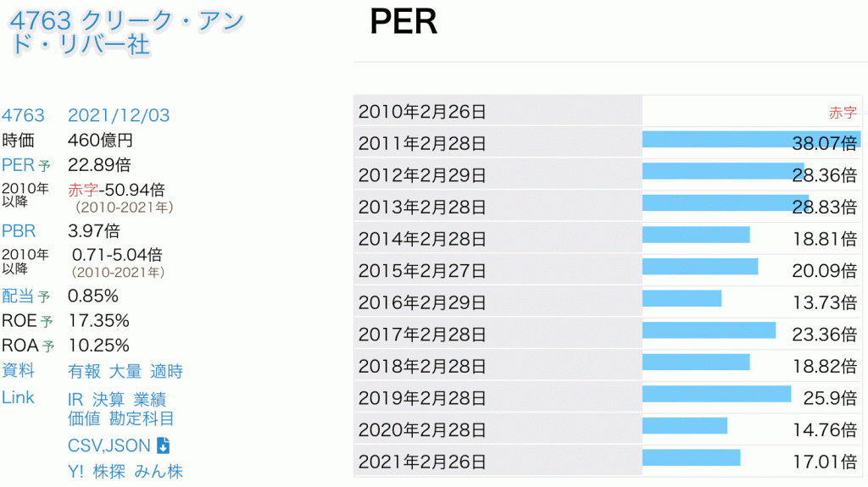Click the CSV,JSON text link

click(x=109, y=445)
